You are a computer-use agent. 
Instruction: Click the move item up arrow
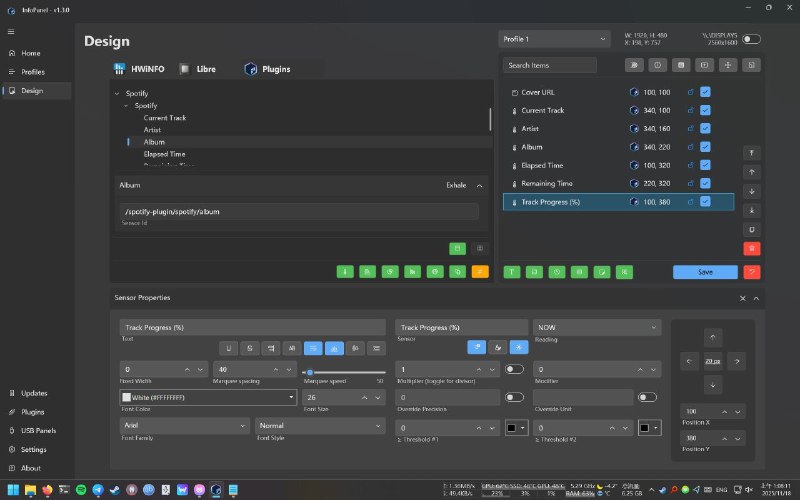tap(752, 172)
